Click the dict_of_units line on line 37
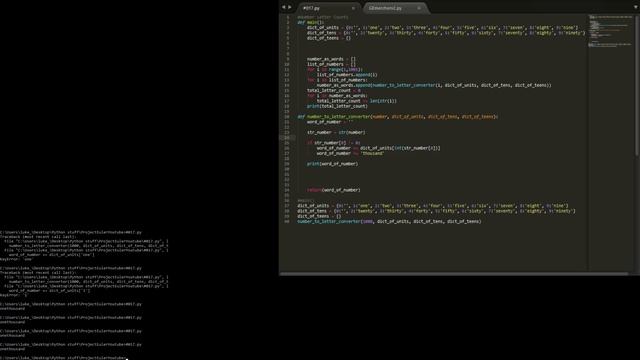This screenshot has height=360, width=640. (x=433, y=206)
